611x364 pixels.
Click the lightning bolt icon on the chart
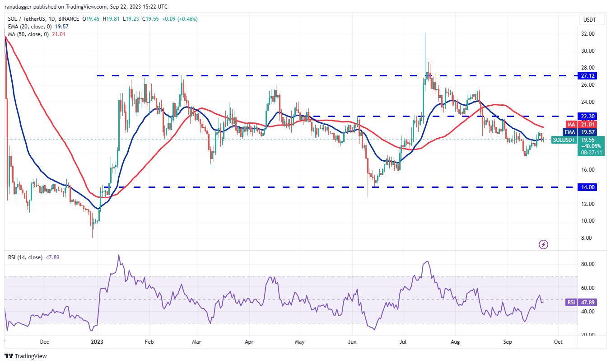(543, 244)
